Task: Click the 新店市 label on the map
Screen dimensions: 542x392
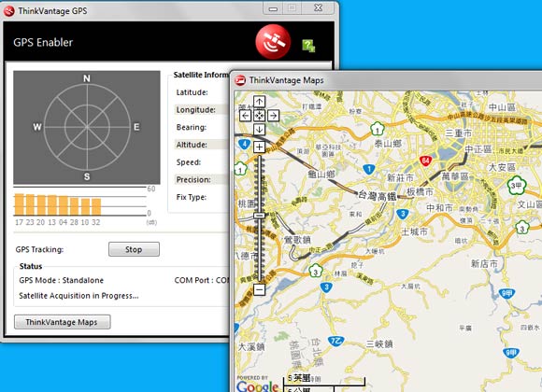Action: [484, 264]
